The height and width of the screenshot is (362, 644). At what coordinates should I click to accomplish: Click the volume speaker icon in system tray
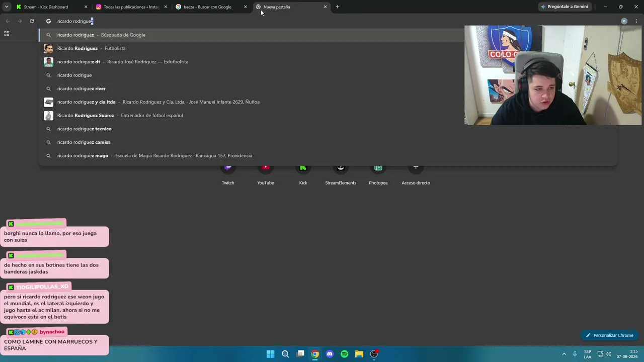pyautogui.click(x=608, y=354)
